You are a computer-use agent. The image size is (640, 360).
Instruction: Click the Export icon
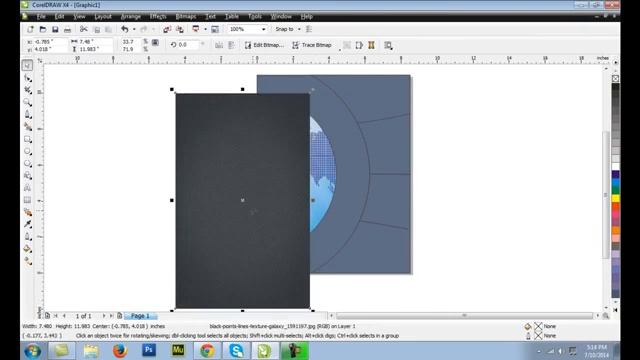click(x=180, y=29)
